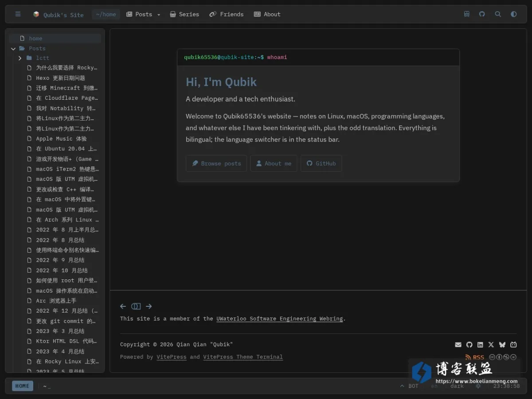Image resolution: width=532 pixels, height=399 pixels.
Task: Click the 'dark' theme status bar entry
Action: (457, 386)
